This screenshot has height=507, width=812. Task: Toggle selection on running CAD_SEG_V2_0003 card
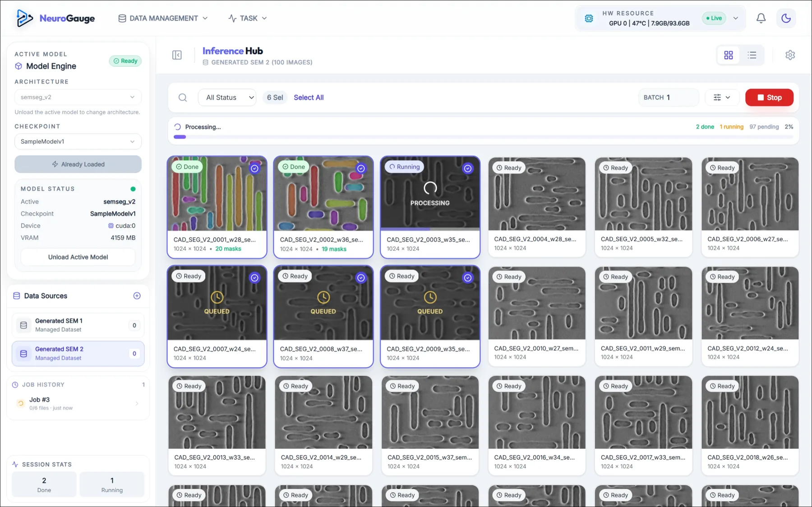468,168
